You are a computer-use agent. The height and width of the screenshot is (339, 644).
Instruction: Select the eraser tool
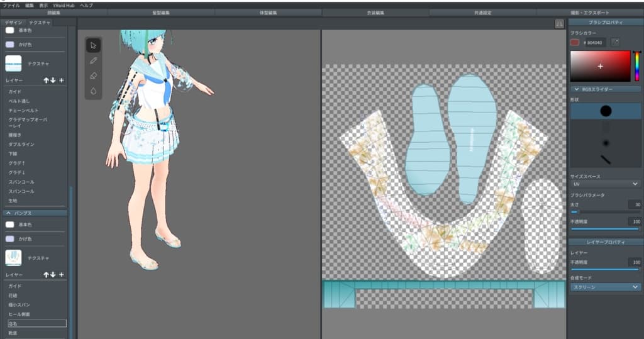tap(93, 75)
